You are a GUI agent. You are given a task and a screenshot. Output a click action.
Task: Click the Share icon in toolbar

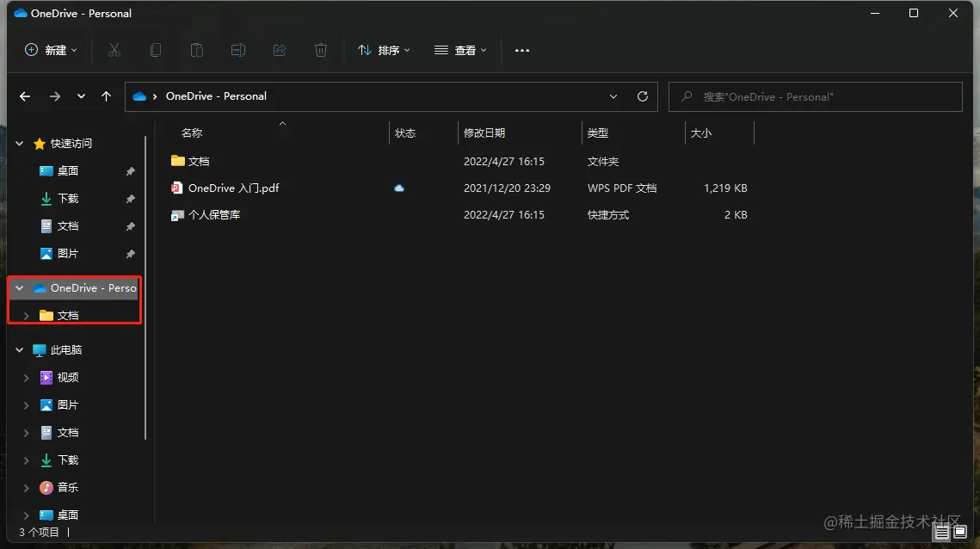coord(280,50)
